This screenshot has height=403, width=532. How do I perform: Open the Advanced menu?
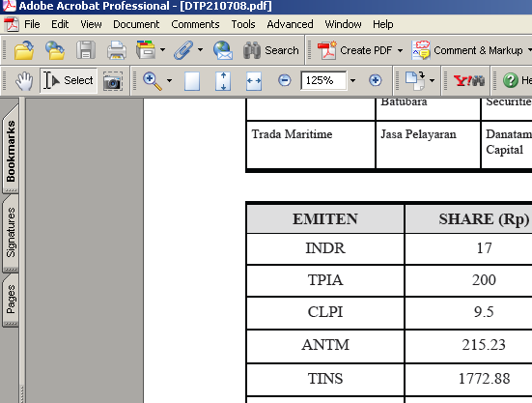coord(290,24)
